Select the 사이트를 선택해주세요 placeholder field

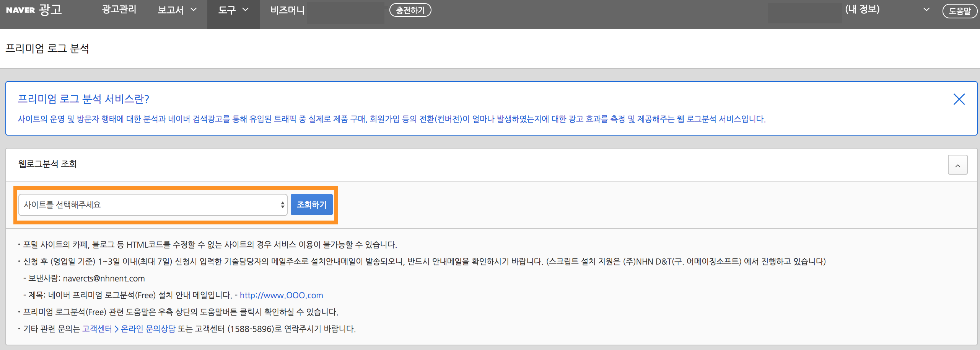click(x=115, y=204)
